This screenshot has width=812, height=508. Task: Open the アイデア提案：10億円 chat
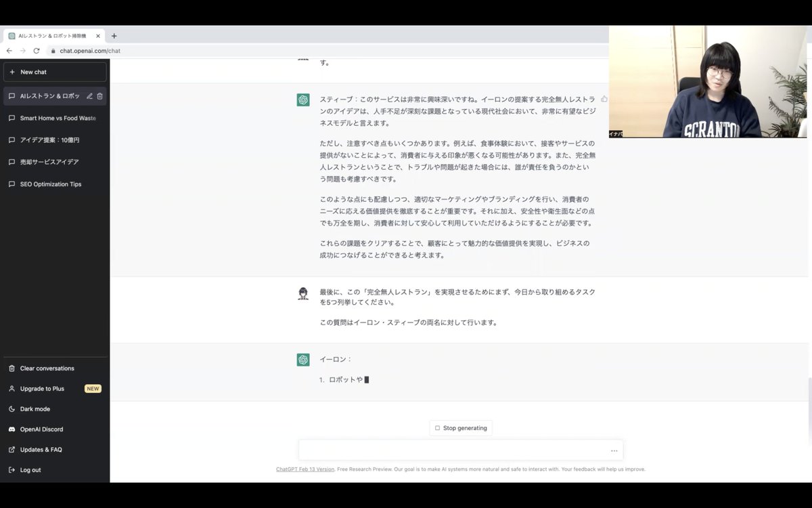pyautogui.click(x=55, y=140)
